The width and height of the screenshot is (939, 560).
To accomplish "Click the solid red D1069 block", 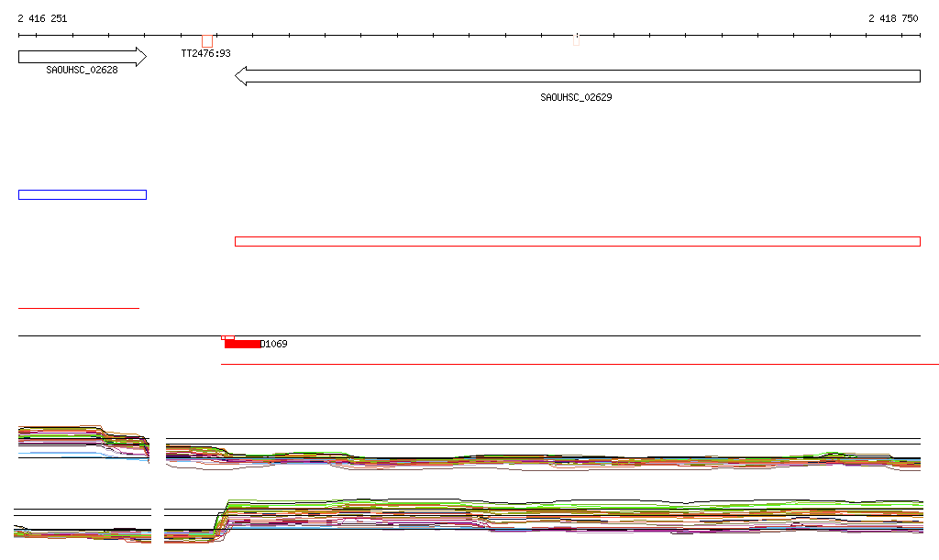I will click(242, 345).
